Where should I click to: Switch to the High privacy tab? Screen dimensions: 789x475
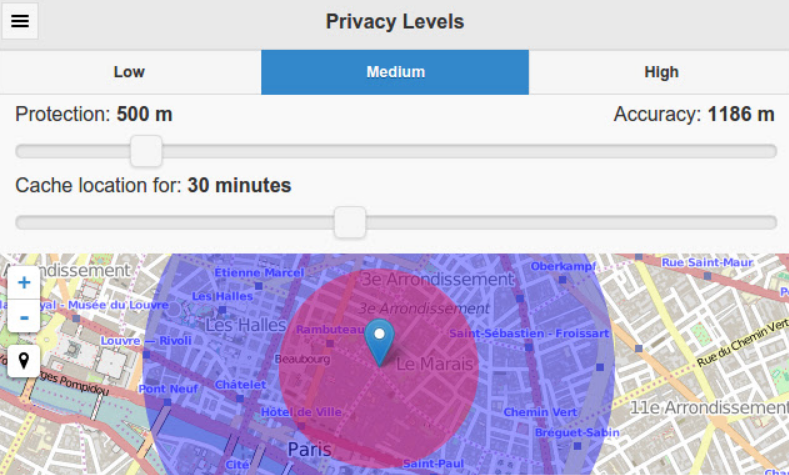pos(661,72)
